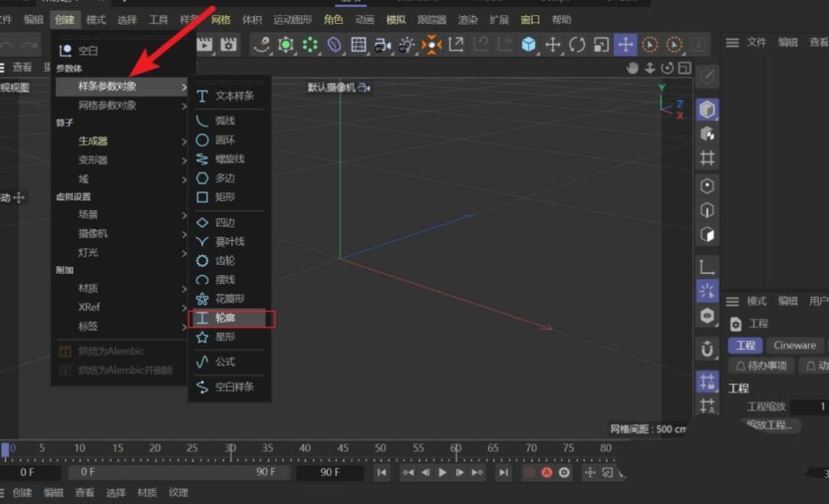Click the camera icon in the top toolbar
Image resolution: width=829 pixels, height=504 pixels.
click(384, 44)
